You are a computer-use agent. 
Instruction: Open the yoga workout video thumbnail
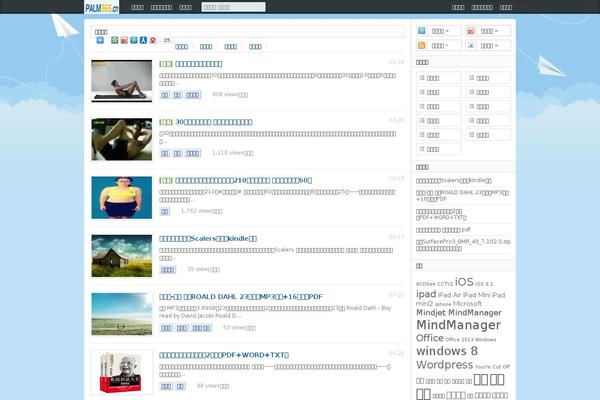point(121,80)
